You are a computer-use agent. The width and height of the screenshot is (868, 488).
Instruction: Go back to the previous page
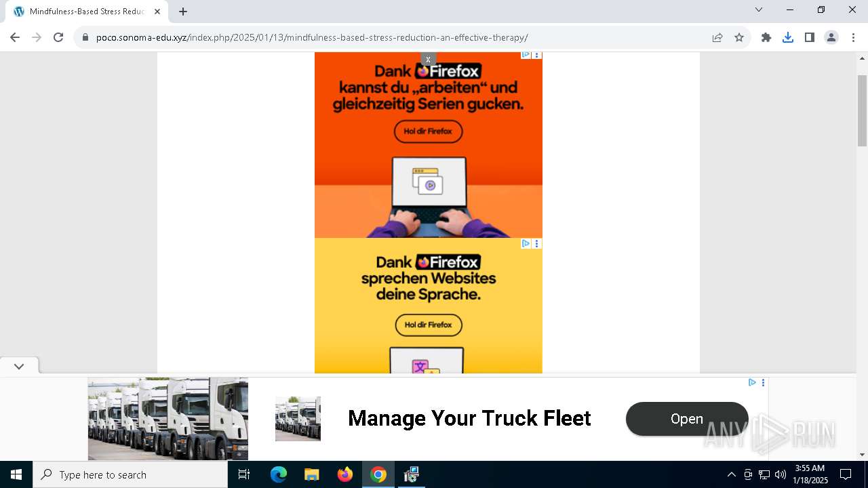pos(15,37)
